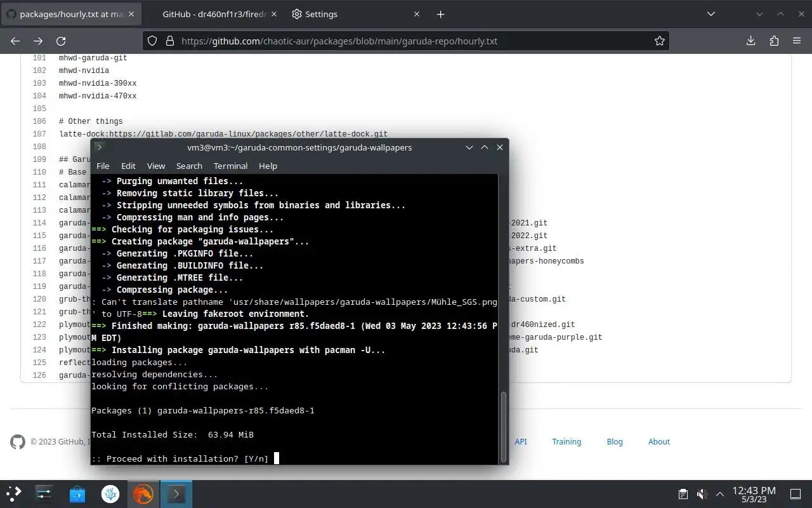Open the tracking protection shield icon
This screenshot has height=508, width=812.
[x=152, y=41]
